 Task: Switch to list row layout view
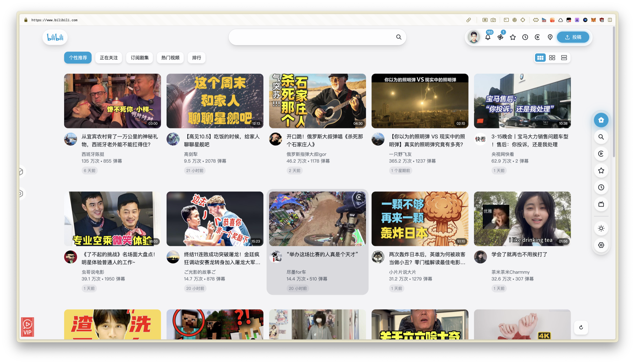coord(564,58)
